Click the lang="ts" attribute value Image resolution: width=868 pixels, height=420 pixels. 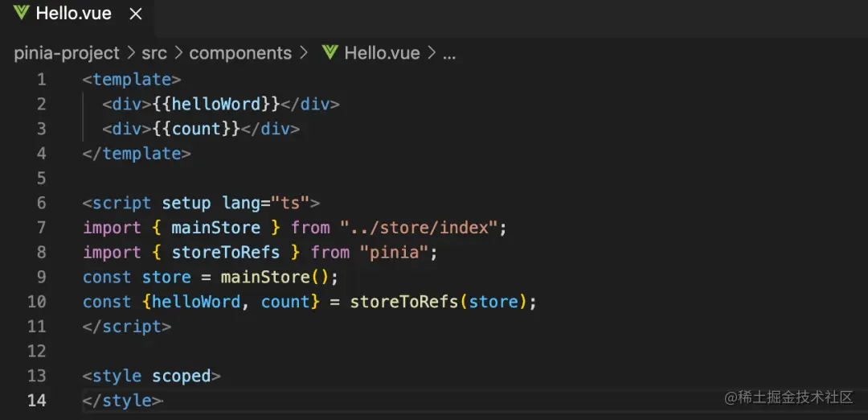[289, 203]
